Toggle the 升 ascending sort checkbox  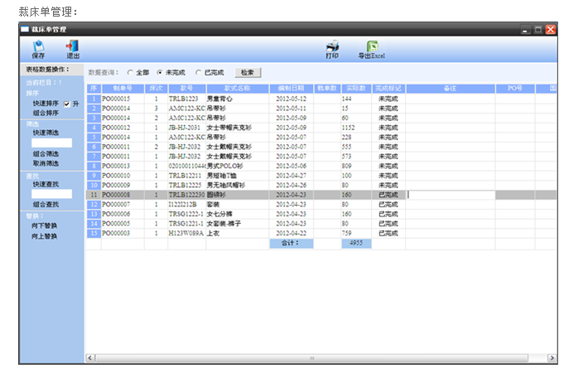67,104
